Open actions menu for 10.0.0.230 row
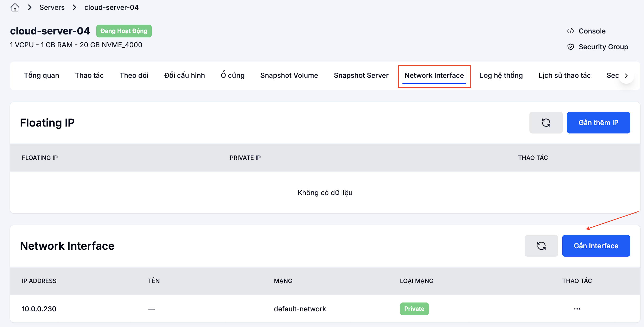Image resolution: width=644 pixels, height=327 pixels. pyautogui.click(x=577, y=309)
